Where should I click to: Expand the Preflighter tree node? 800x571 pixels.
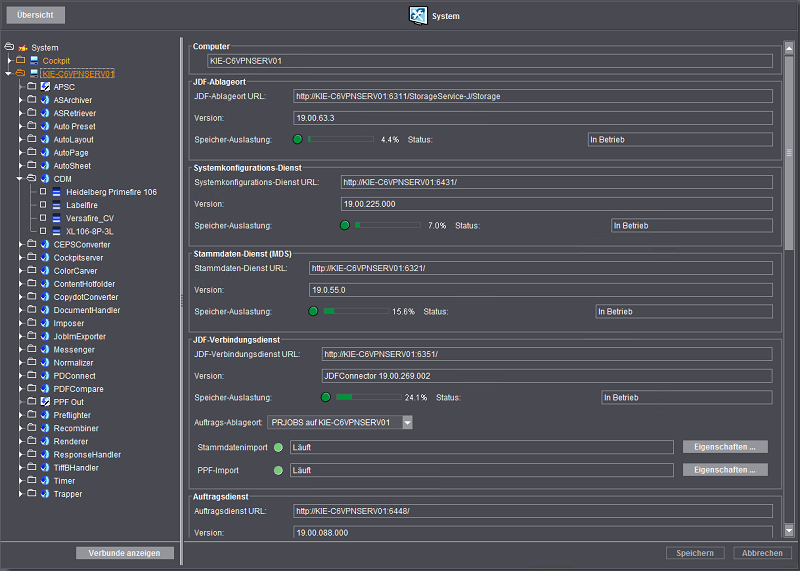(x=19, y=415)
